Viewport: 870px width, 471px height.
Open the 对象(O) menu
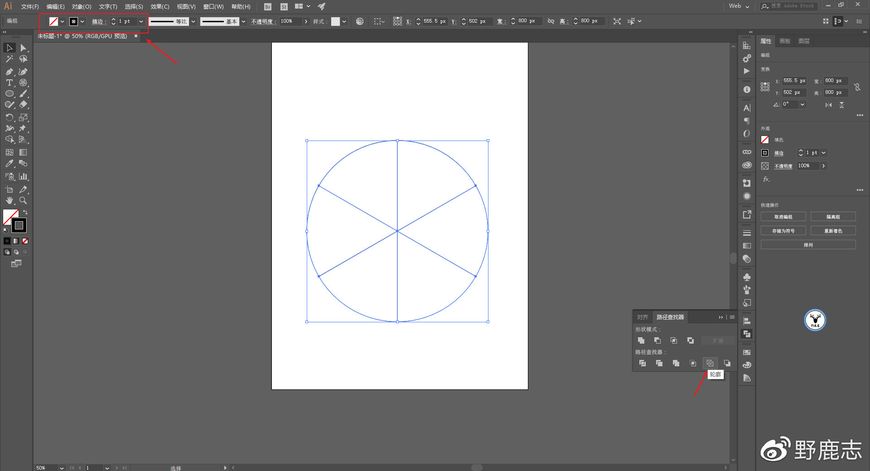(x=81, y=6)
